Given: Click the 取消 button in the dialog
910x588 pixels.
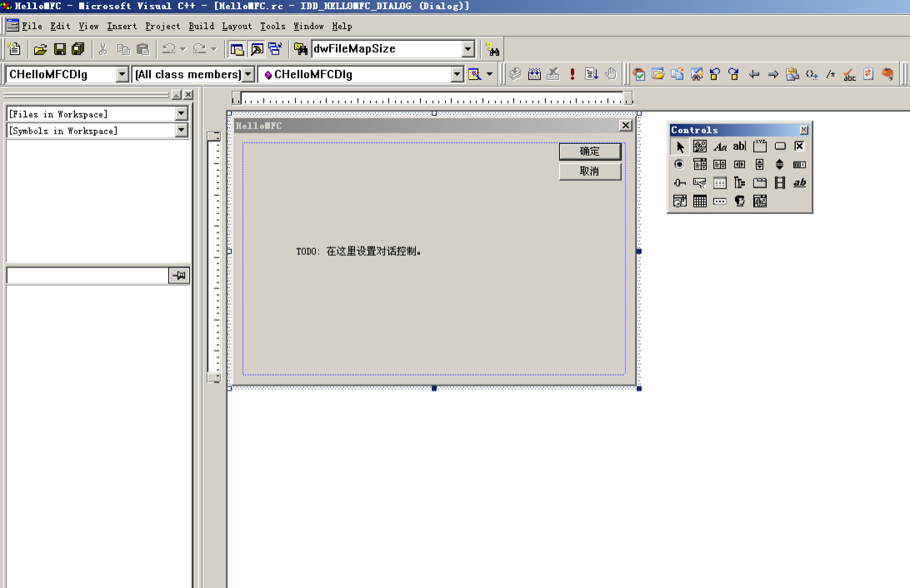Looking at the screenshot, I should tap(589, 171).
